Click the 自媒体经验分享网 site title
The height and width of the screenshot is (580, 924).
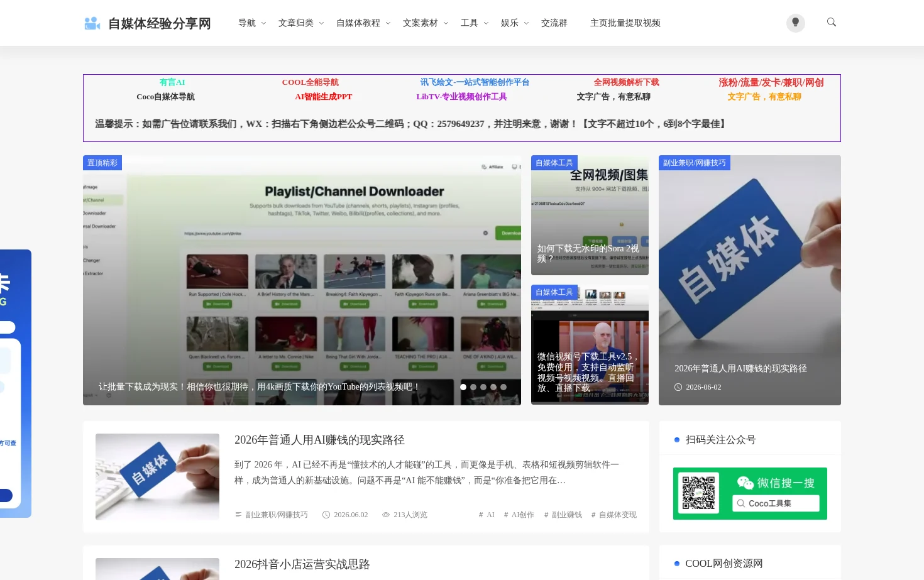point(160,23)
